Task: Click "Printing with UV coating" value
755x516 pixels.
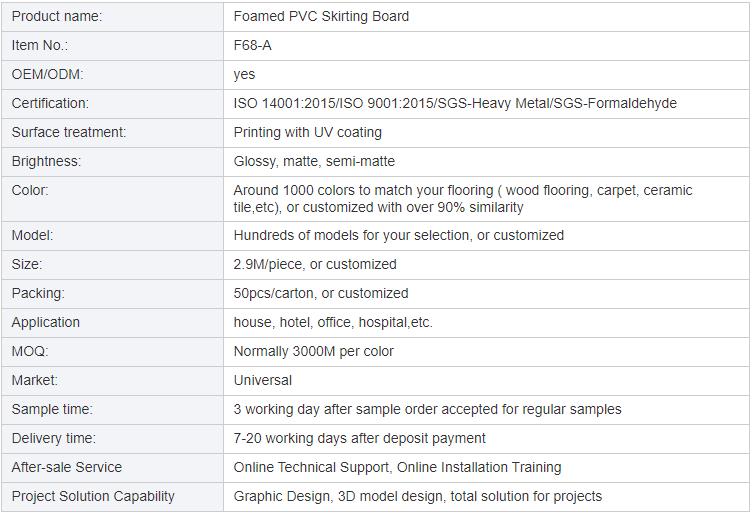Action: [x=307, y=132]
